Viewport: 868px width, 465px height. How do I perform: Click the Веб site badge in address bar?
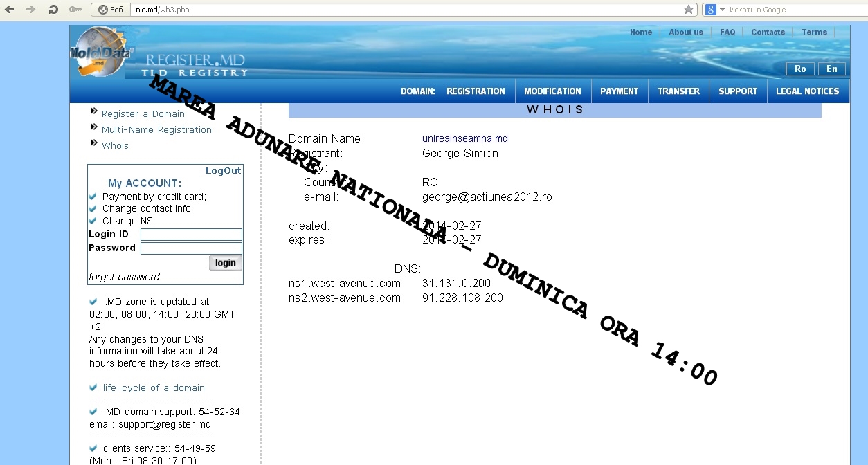(x=111, y=10)
